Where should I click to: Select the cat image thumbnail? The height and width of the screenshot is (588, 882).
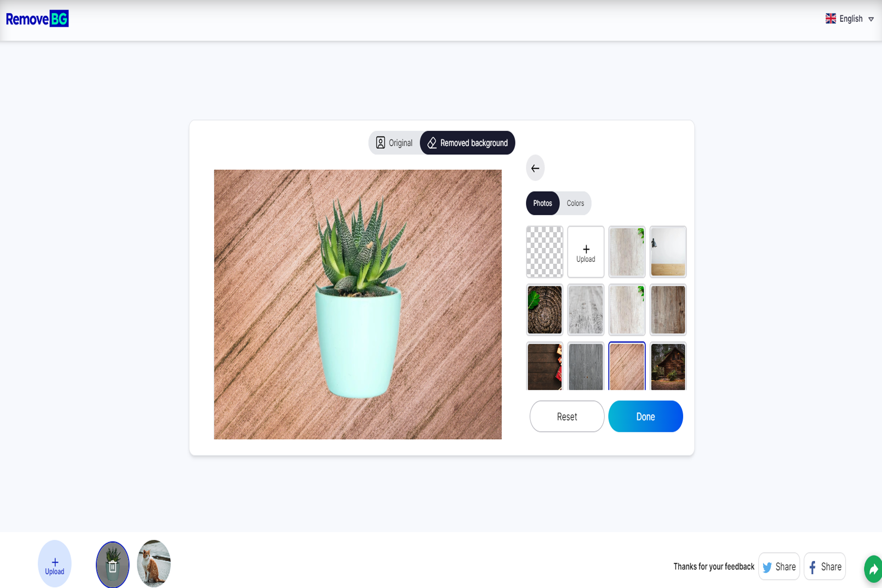coord(154,563)
